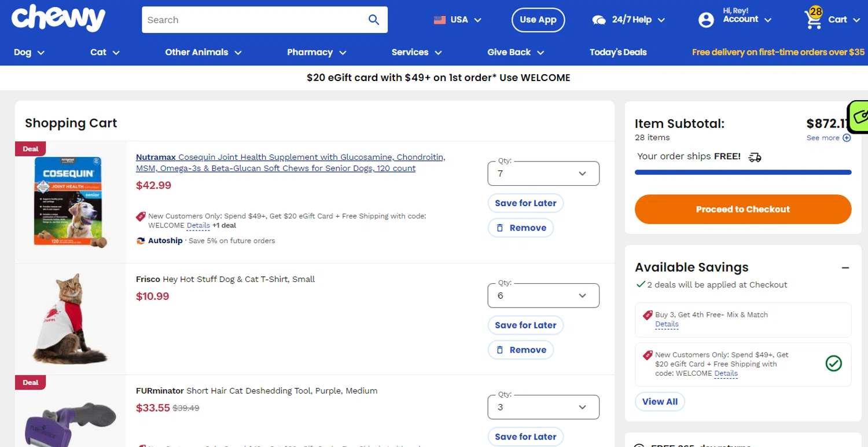
Task: Click the red tag icon beside Cosequin WELCOME offer
Action: coord(141,217)
